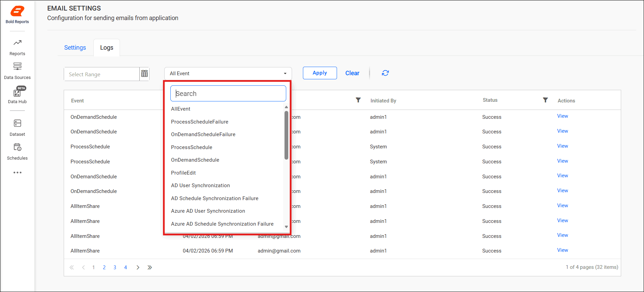Screen dimensions: 644x292
Task: Refresh the email logs
Action: 385,73
